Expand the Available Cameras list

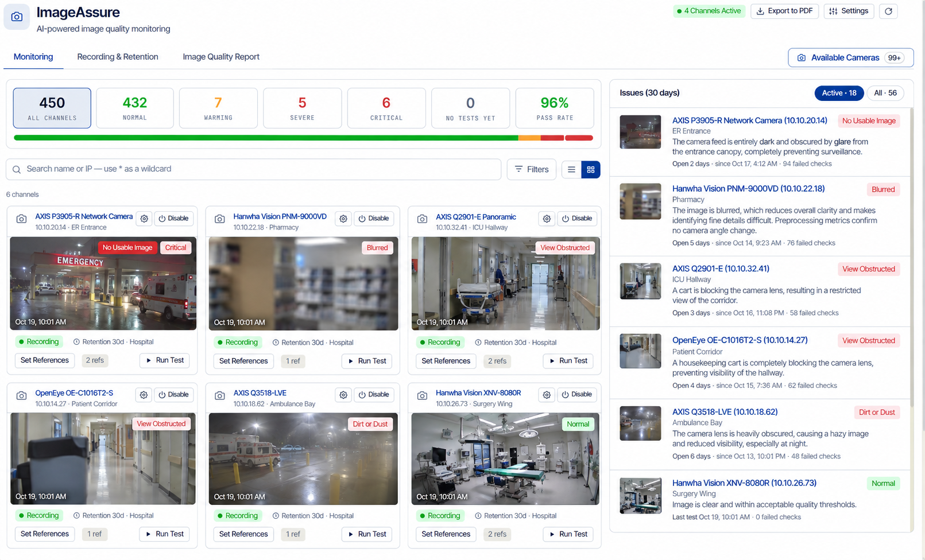(x=851, y=57)
